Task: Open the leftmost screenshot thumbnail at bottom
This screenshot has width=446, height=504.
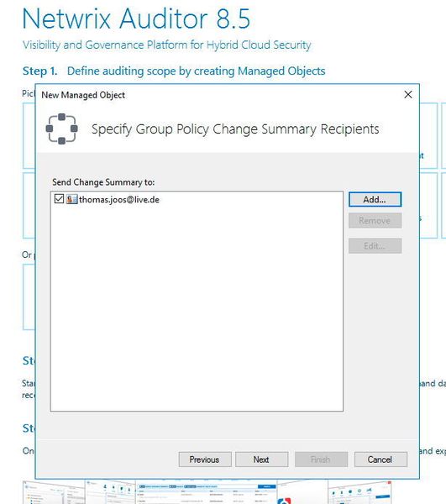Action: coord(54,492)
